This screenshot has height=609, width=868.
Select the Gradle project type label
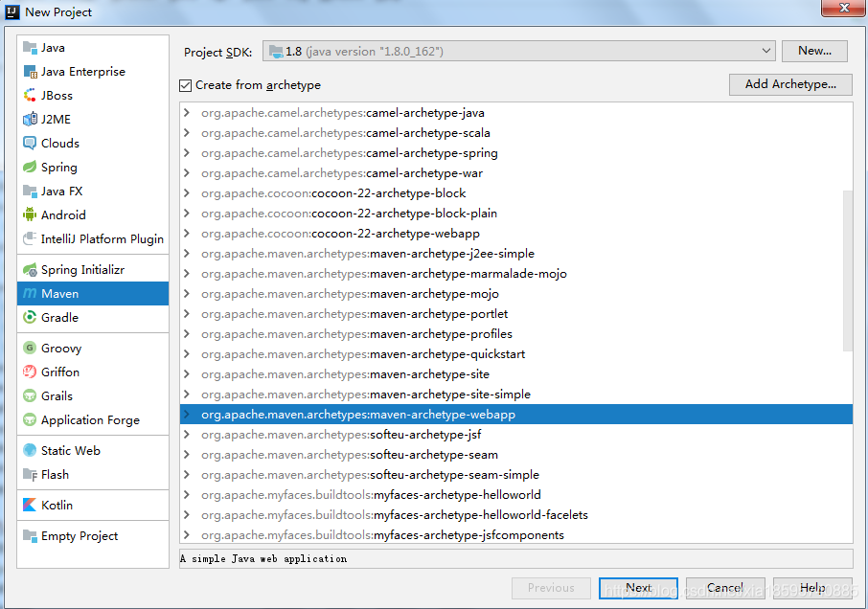tap(59, 318)
